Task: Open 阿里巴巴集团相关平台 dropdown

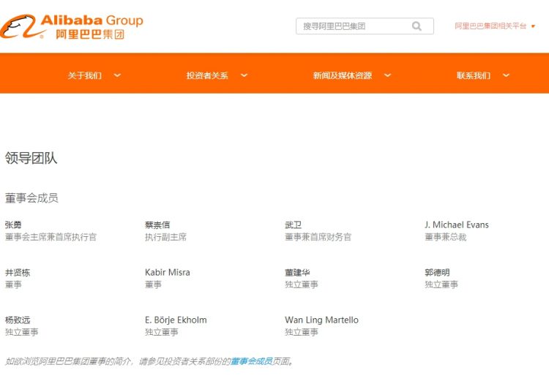Action: 495,26
